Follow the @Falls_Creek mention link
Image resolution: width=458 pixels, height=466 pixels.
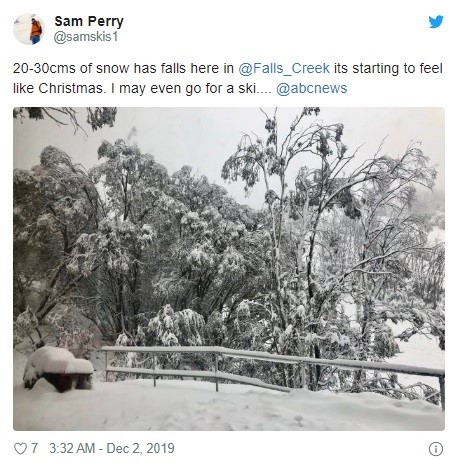pos(284,68)
